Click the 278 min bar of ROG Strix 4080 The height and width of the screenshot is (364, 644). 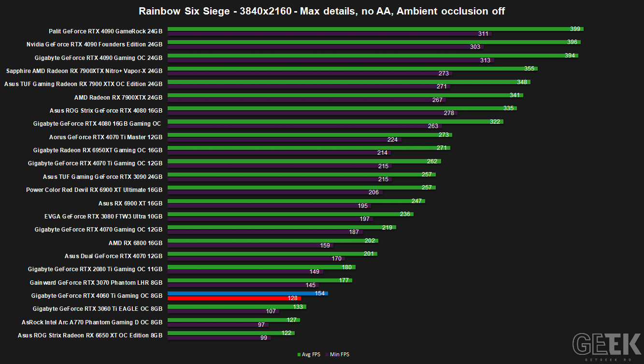click(x=313, y=113)
